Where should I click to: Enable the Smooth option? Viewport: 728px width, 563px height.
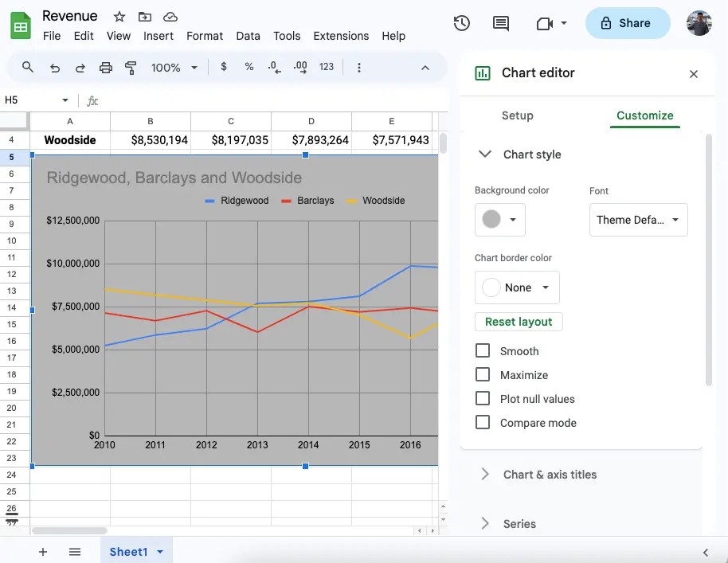[482, 350]
